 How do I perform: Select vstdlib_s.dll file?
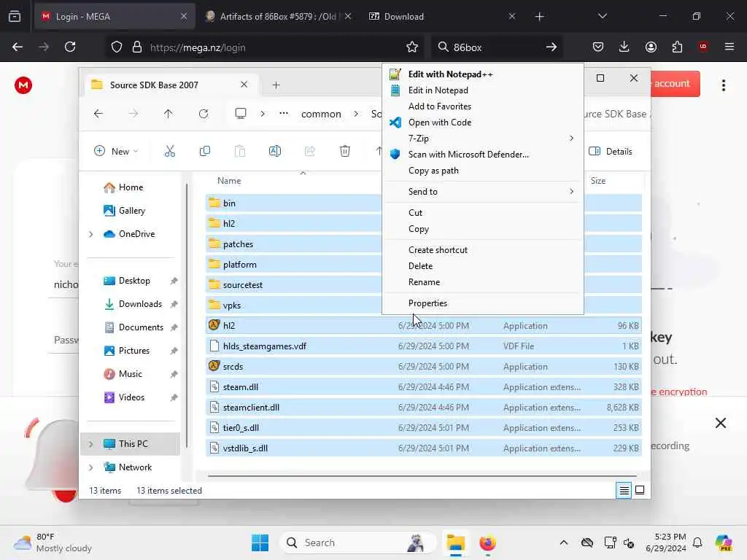(x=424, y=448)
